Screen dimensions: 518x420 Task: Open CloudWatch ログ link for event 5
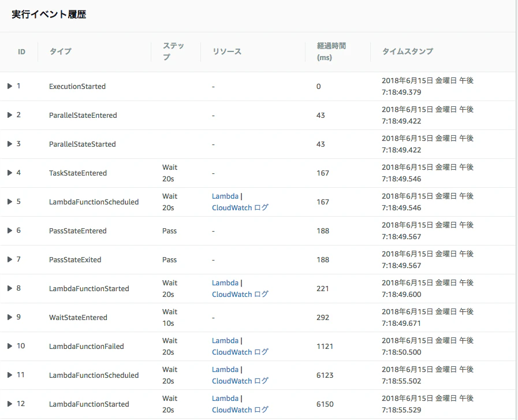240,207
